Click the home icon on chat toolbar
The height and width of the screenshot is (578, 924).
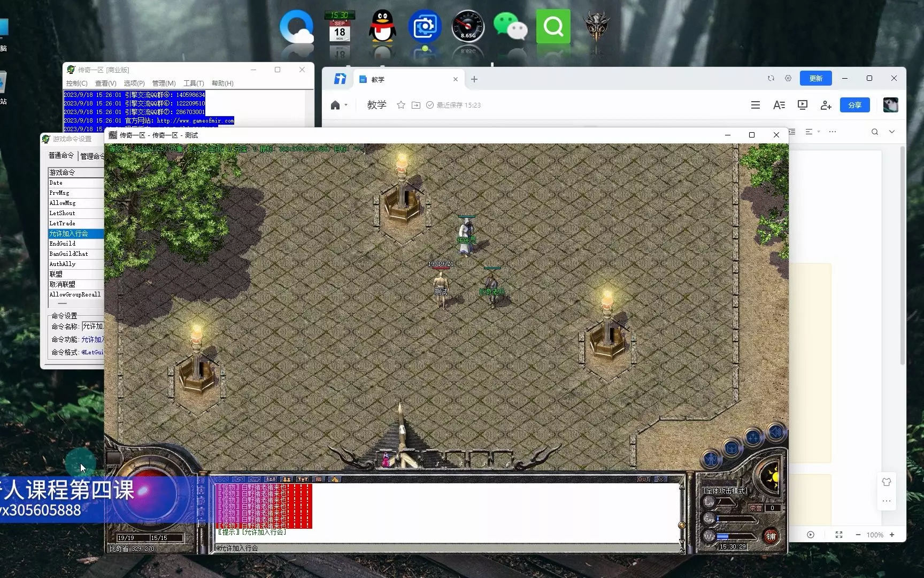tap(335, 479)
